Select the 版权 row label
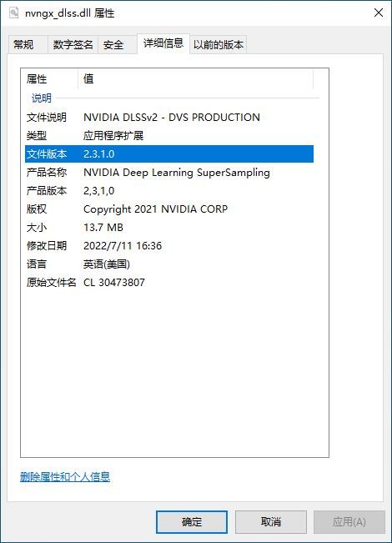Viewport: 392px width, 543px height. tap(37, 209)
